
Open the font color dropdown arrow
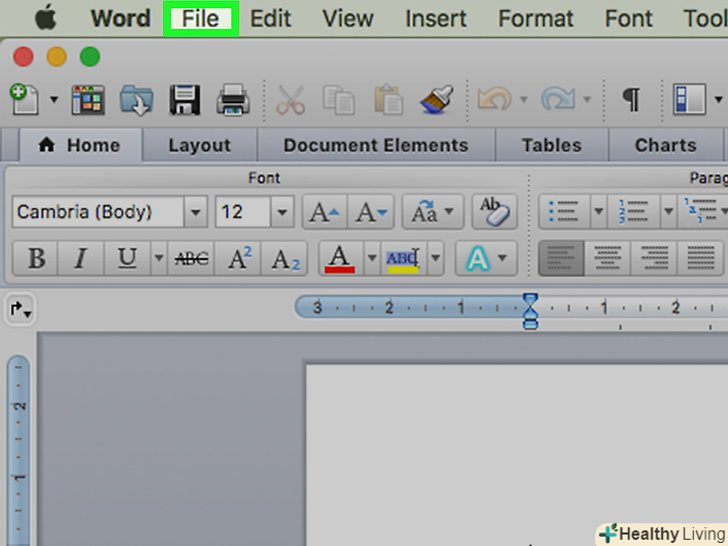coord(372,258)
